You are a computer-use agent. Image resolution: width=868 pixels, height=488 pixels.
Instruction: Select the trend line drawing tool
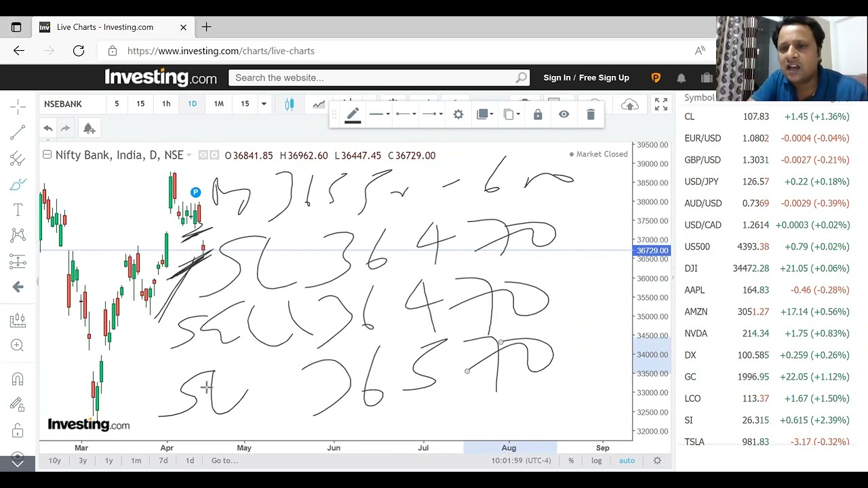(18, 133)
